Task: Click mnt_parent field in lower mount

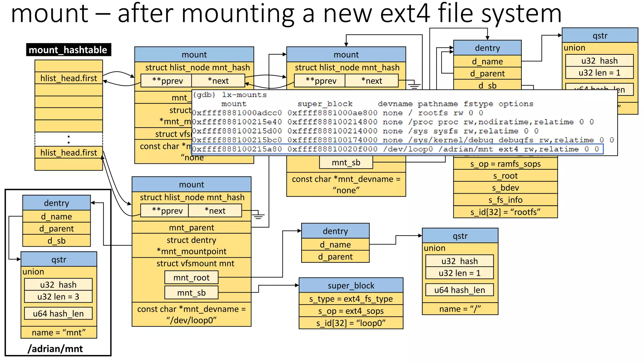Action: click(x=191, y=228)
